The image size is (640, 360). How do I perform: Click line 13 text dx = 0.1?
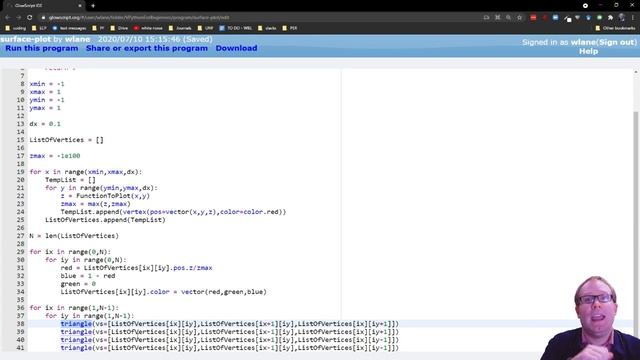click(45, 124)
